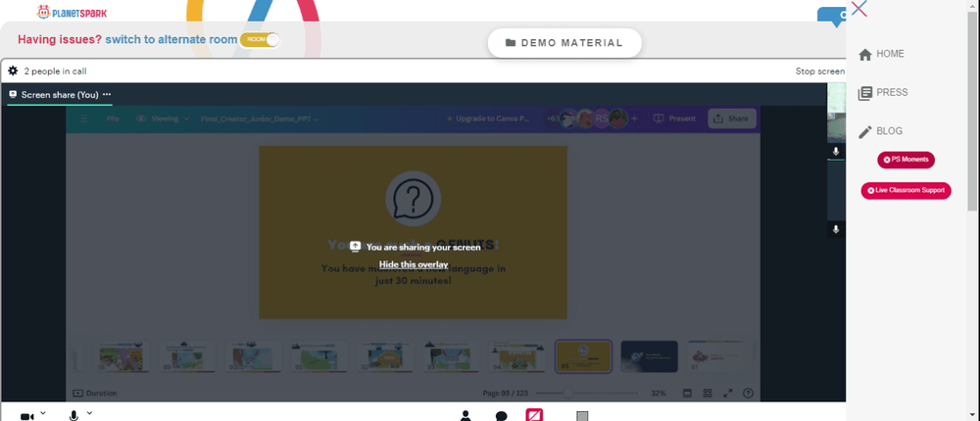Adjust the Canva zoom slider
The height and width of the screenshot is (421, 980).
pos(587,394)
